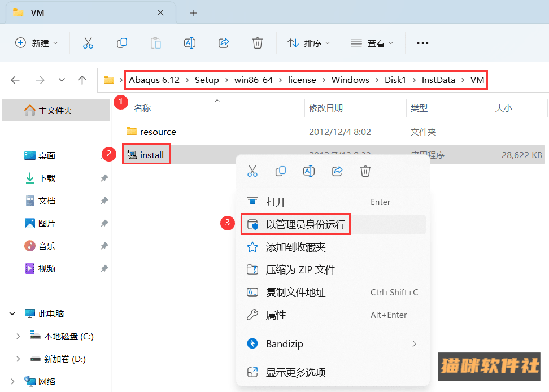
Task: Click the Delete trash icon in the context menu
Action: 365,171
